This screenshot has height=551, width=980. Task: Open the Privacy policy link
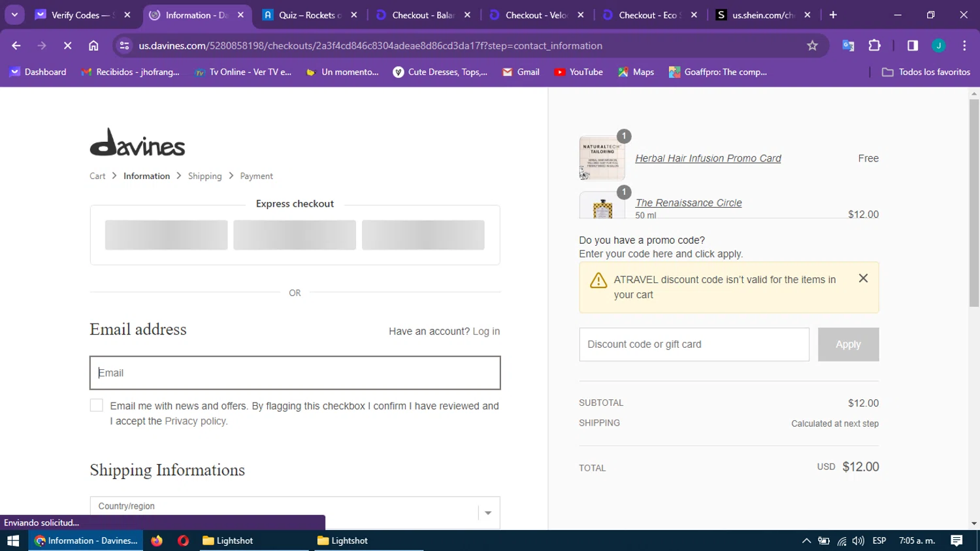point(195,421)
